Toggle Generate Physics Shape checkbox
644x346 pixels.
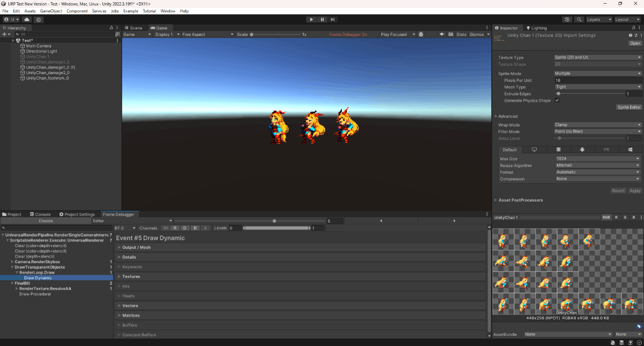coord(557,100)
